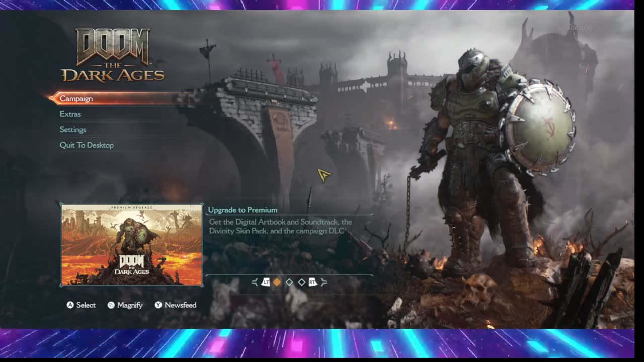Choose Quit To Desktop
The image size is (644, 362).
click(x=87, y=145)
